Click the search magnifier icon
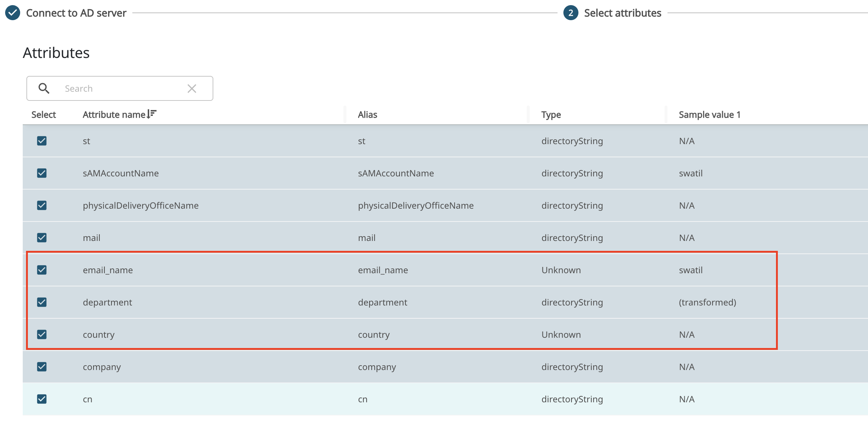Image resolution: width=868 pixels, height=421 pixels. pyautogui.click(x=44, y=88)
